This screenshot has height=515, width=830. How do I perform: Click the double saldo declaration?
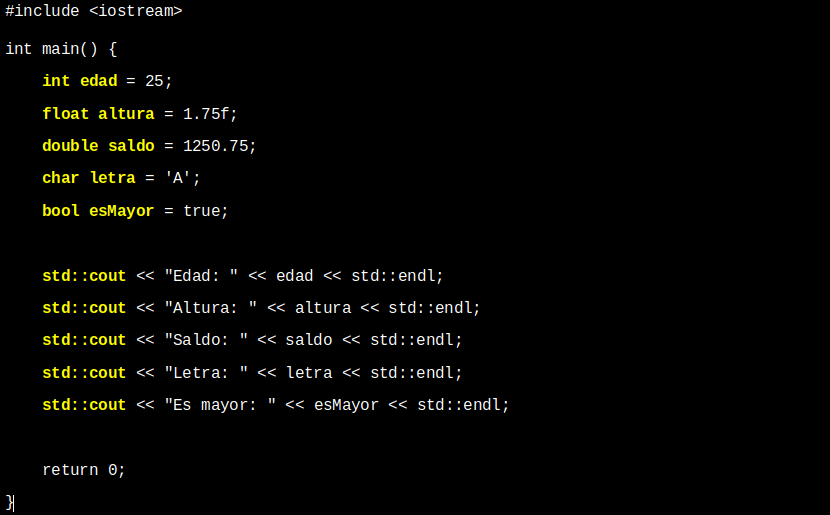click(98, 146)
